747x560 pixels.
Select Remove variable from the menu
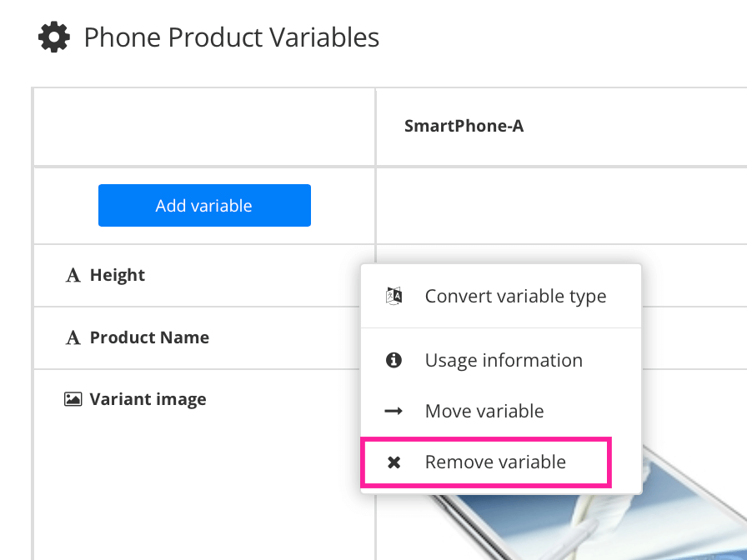coord(494,462)
